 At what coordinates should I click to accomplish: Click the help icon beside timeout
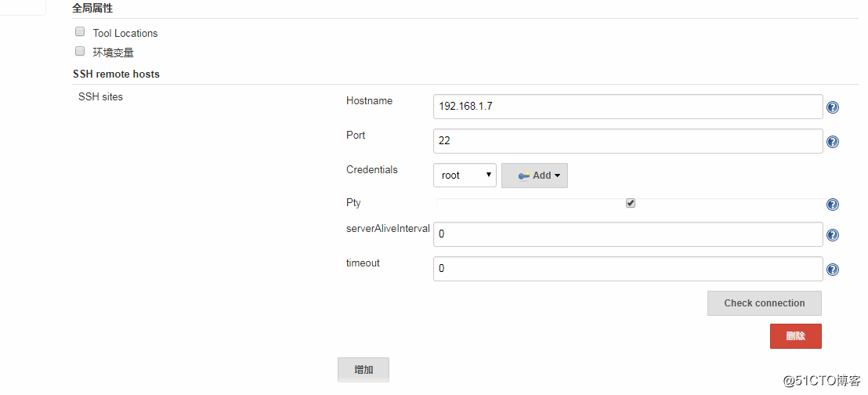pyautogui.click(x=832, y=270)
